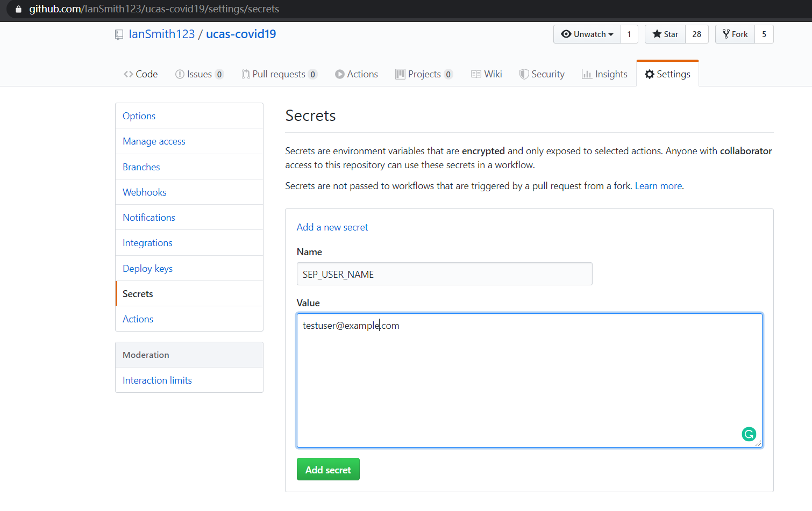
Task: Open the IanSmith123 owner profile link
Action: point(161,34)
